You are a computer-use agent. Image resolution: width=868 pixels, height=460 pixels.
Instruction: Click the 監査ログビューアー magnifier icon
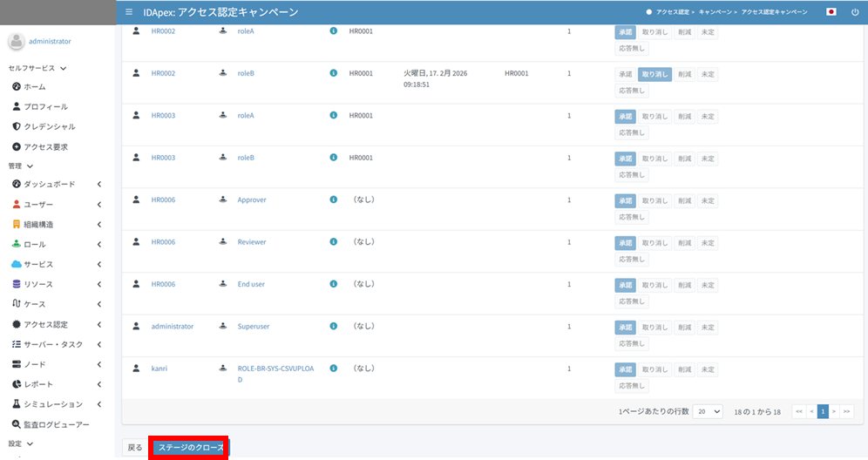pos(17,424)
